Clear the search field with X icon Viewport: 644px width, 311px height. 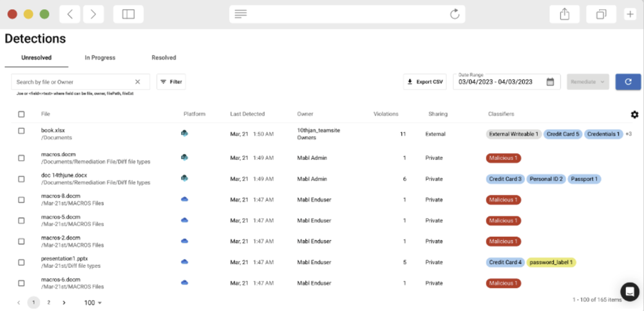[x=138, y=82]
